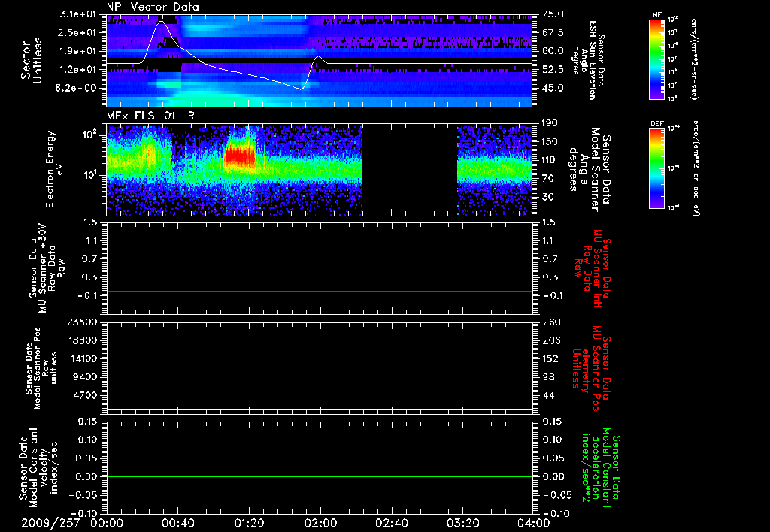
Task: Click the '206' telemetry axis tick
Action: [550, 340]
